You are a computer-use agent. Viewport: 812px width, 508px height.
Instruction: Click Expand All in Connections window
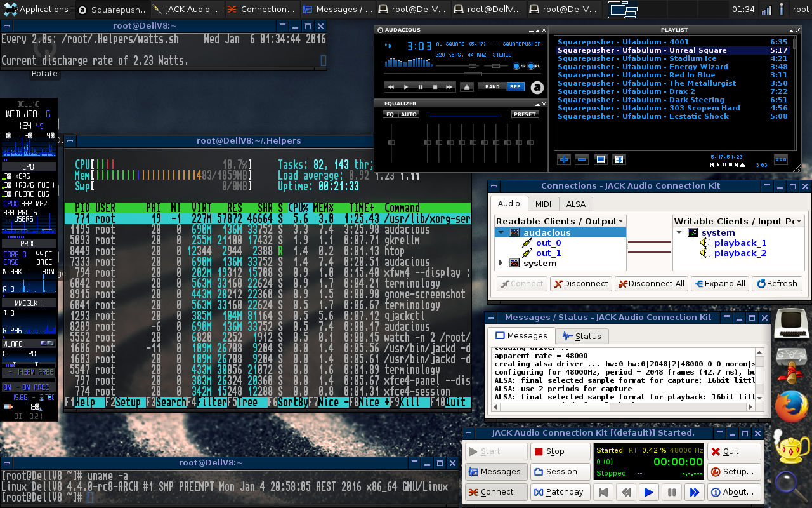(720, 284)
